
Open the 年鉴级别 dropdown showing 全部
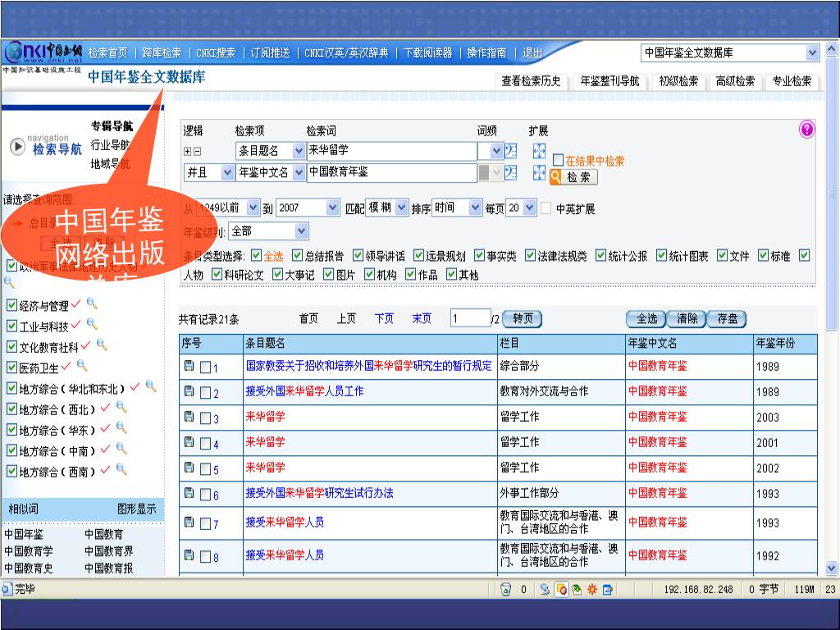[x=302, y=231]
